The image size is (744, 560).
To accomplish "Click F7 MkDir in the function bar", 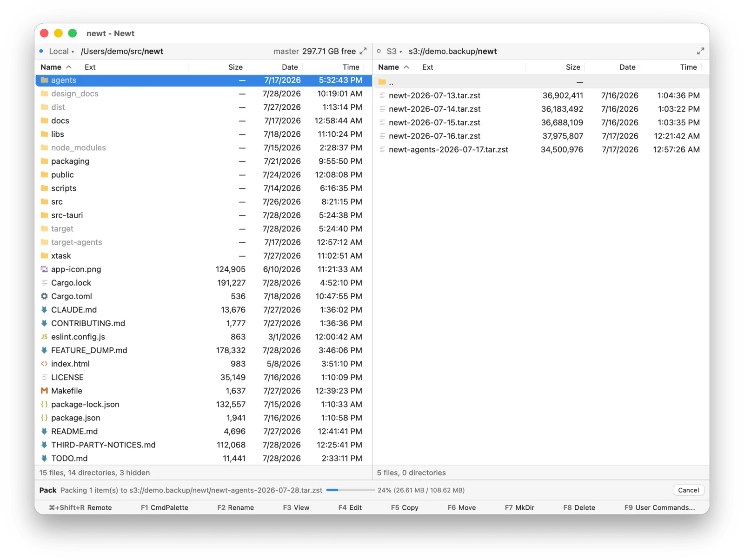I will [519, 507].
